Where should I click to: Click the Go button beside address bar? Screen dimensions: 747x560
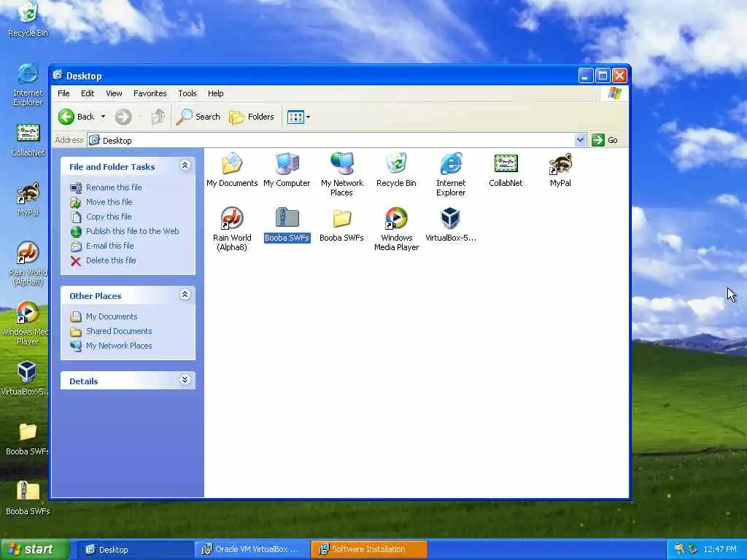coord(605,140)
